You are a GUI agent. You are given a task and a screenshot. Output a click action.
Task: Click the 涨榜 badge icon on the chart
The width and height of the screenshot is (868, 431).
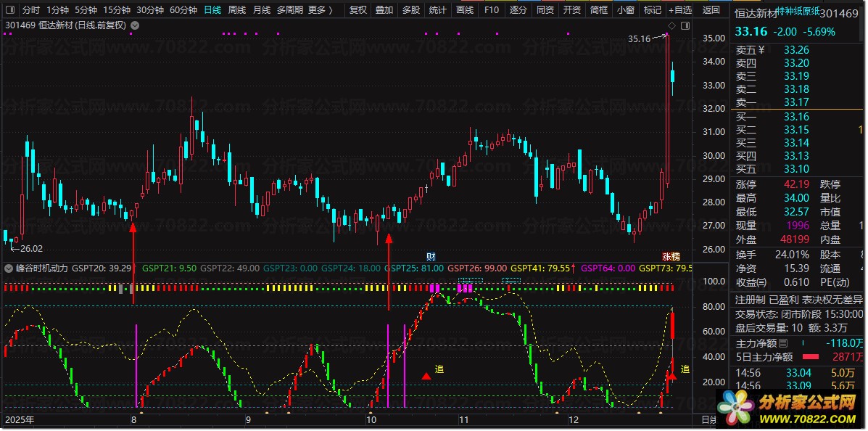tap(671, 256)
